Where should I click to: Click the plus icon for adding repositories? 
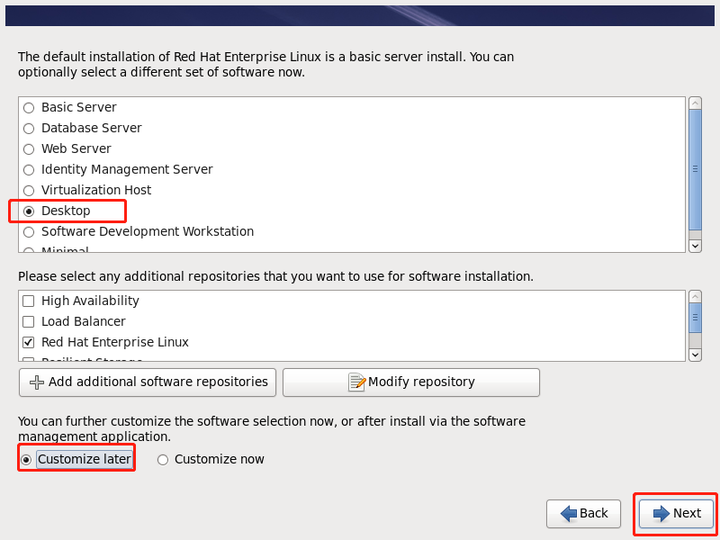[37, 382]
